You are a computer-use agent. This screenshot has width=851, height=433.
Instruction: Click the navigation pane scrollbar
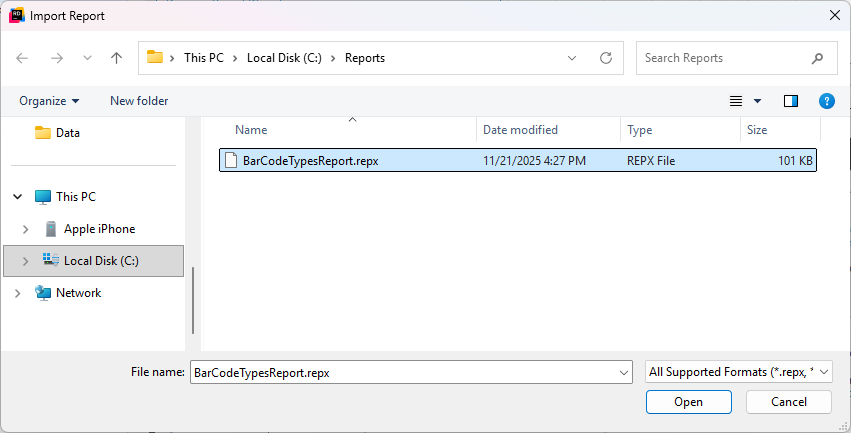point(193,301)
